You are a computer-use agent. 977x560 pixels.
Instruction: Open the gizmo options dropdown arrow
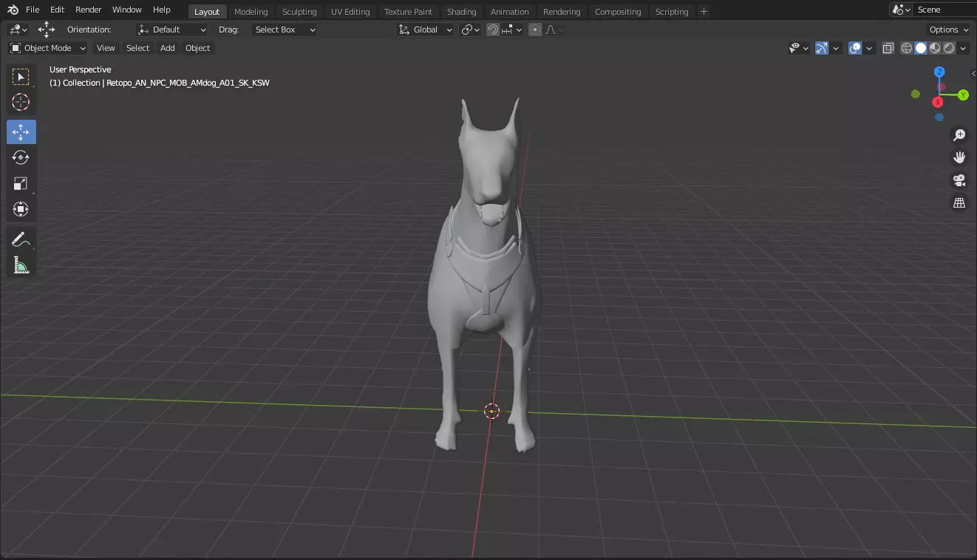pyautogui.click(x=836, y=48)
